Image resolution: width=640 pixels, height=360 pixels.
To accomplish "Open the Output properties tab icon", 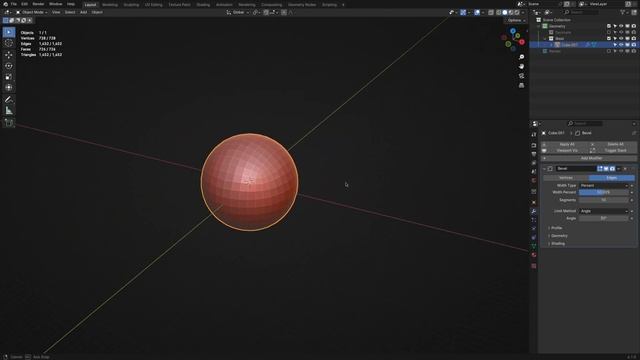I will (x=533, y=154).
